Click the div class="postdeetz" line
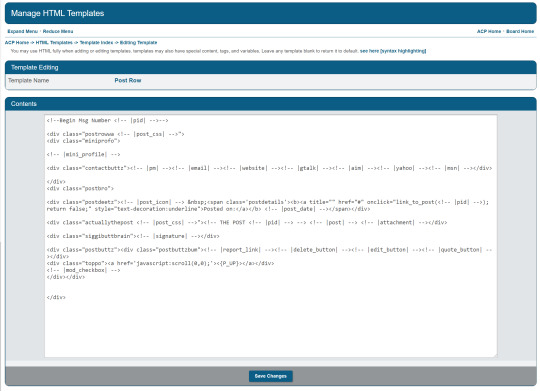Image resolution: width=540 pixels, height=391 pixels. (268, 202)
